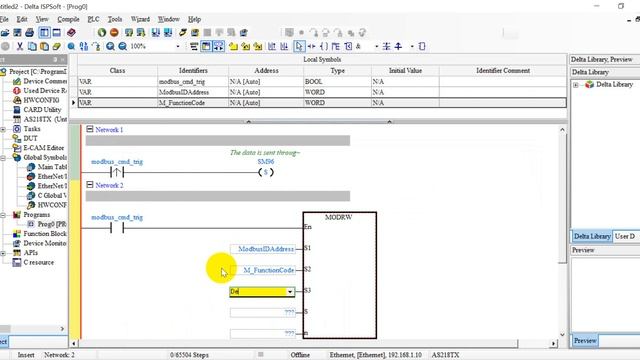Open the Compile menu
The image size is (640, 360).
68,19
